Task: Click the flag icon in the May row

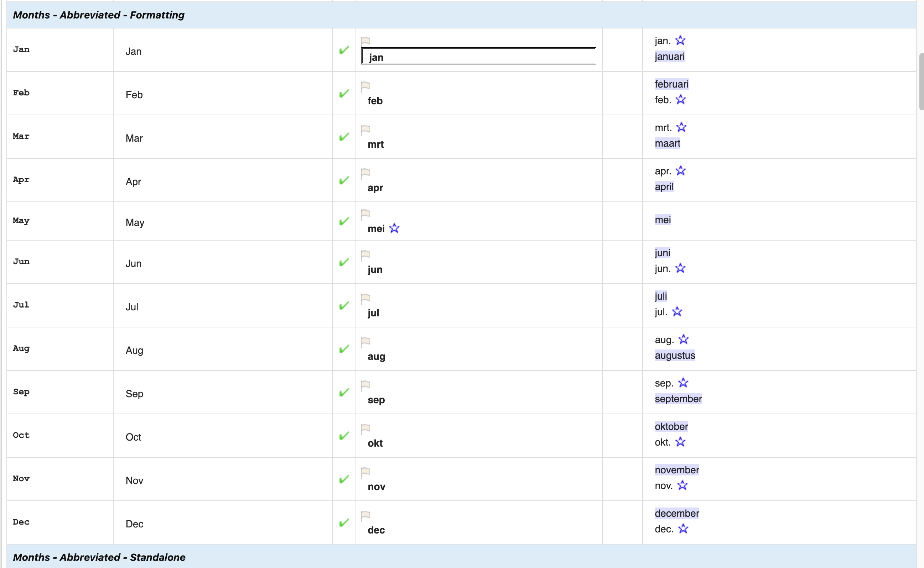Action: [365, 214]
